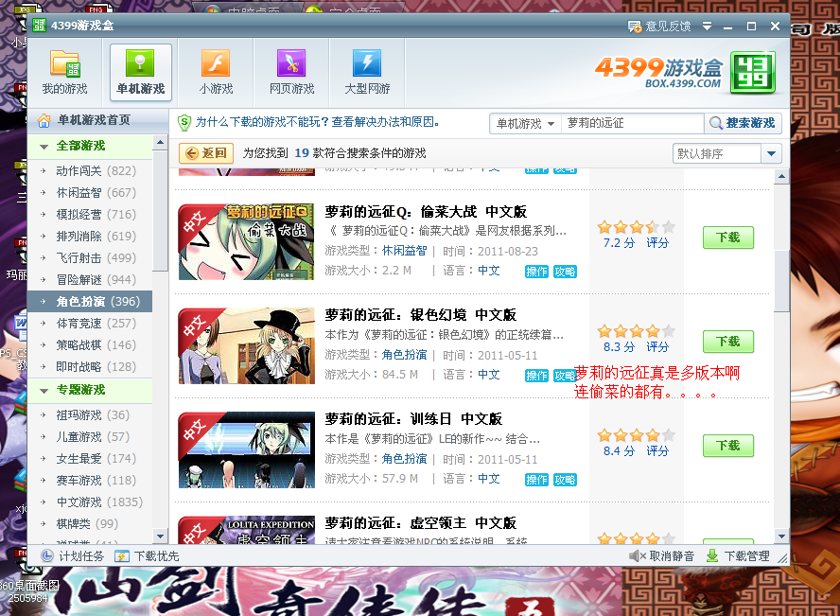
Task: Click the 返回 back button
Action: pyautogui.click(x=206, y=153)
